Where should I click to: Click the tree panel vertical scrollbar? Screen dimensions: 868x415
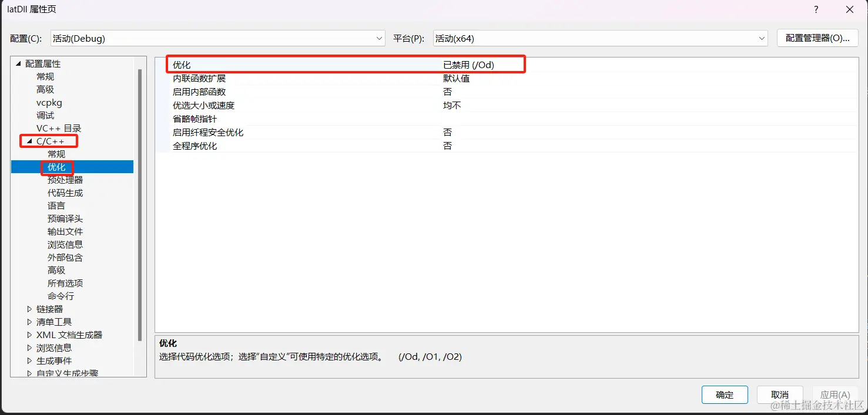(x=140, y=205)
